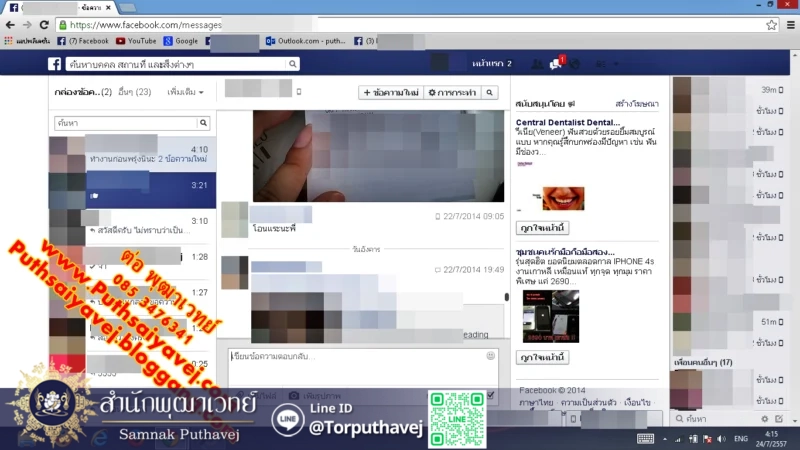The width and height of the screenshot is (800, 450).
Task: Click the conversation scrollbar thumb
Action: [x=505, y=297]
